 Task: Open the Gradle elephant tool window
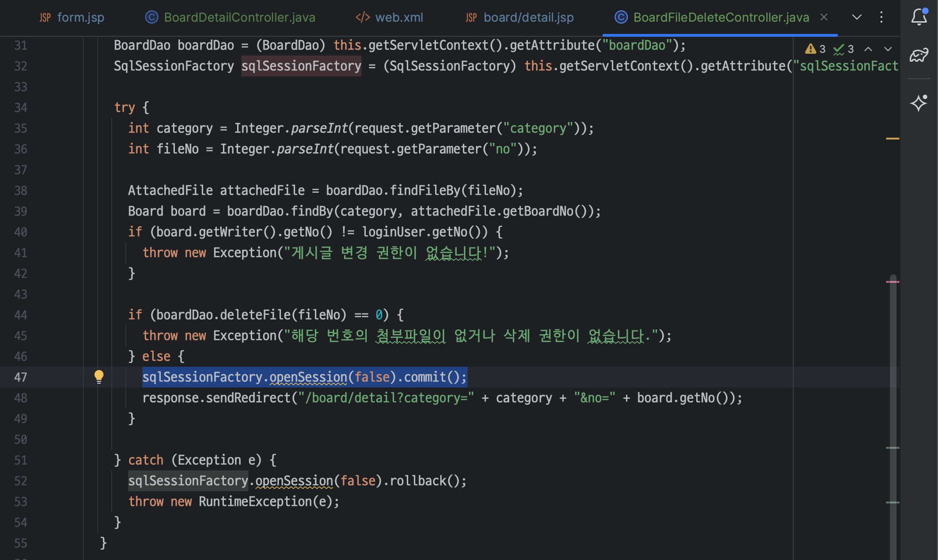click(x=919, y=56)
